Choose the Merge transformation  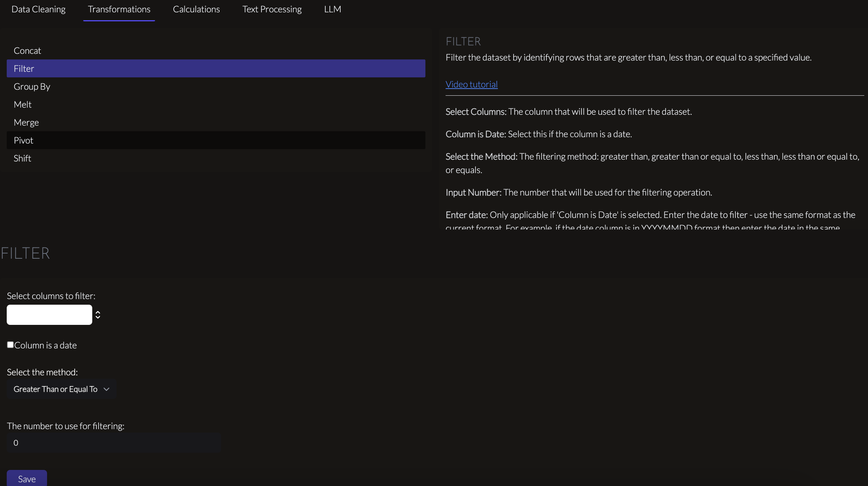(216, 122)
